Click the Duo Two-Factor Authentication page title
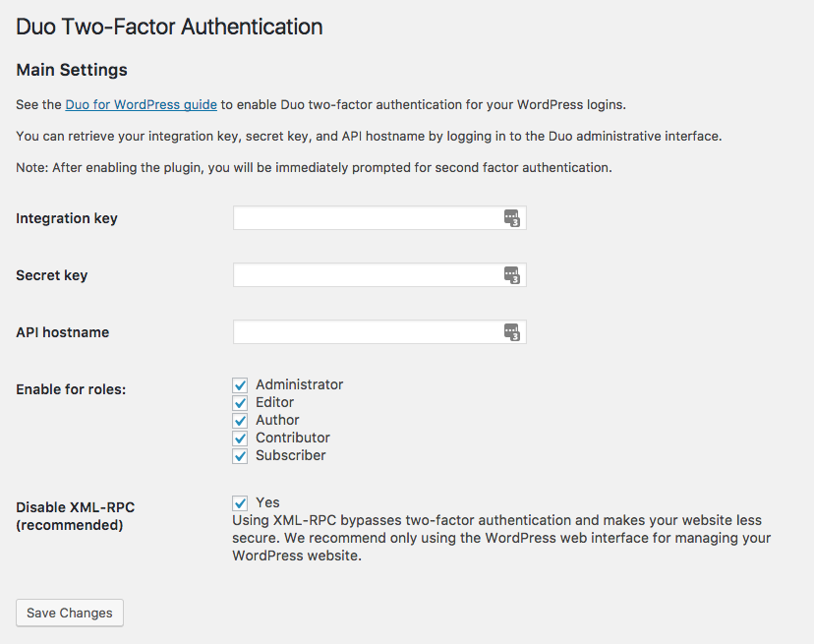Screen dimensions: 814x644 click(x=169, y=27)
